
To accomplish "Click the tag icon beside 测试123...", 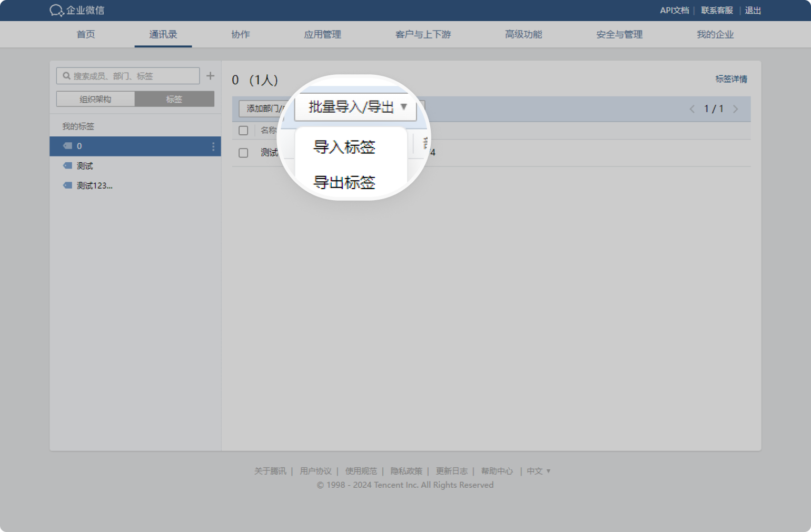I will 67,185.
